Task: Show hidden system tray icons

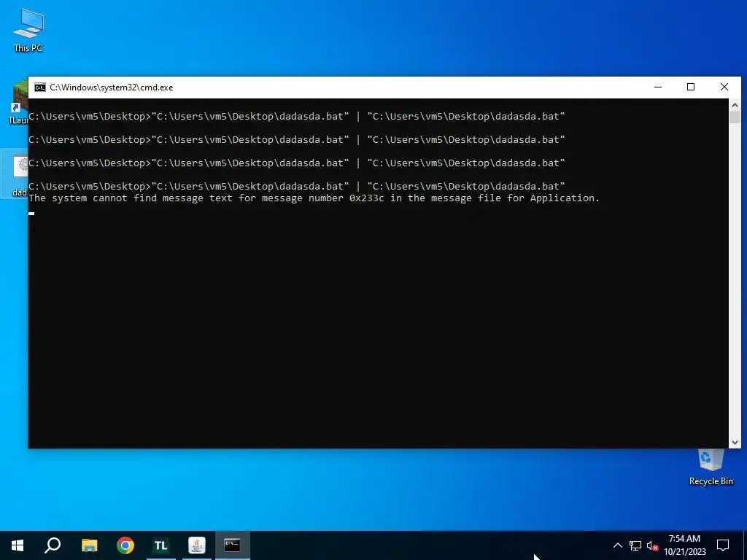Action: (617, 545)
